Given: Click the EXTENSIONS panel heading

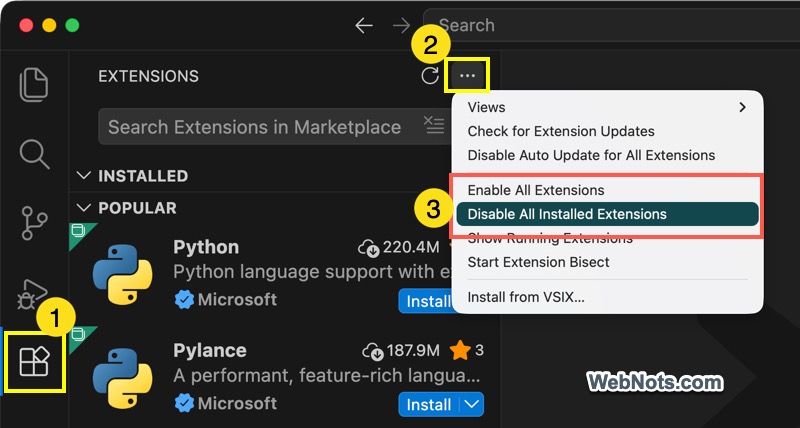Looking at the screenshot, I should pos(148,77).
